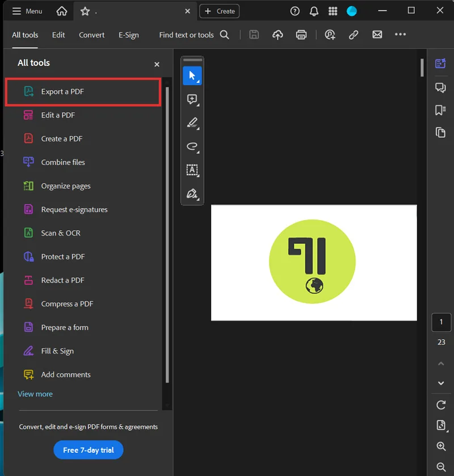
Task: Open notifications bell
Action: click(314, 11)
